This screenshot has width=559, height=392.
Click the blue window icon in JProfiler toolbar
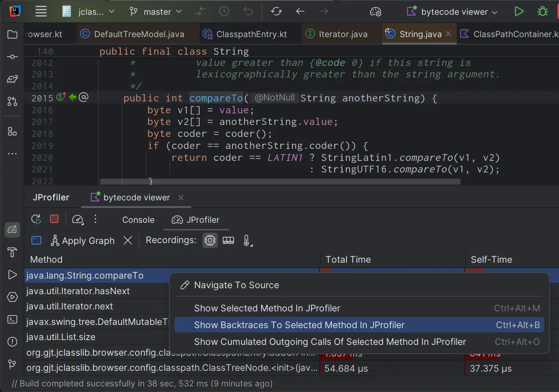pos(36,240)
